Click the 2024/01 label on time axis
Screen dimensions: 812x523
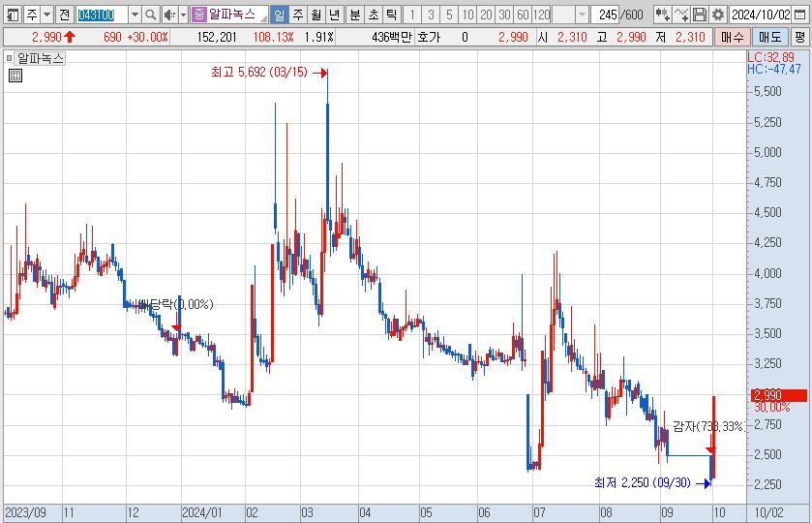(x=202, y=513)
